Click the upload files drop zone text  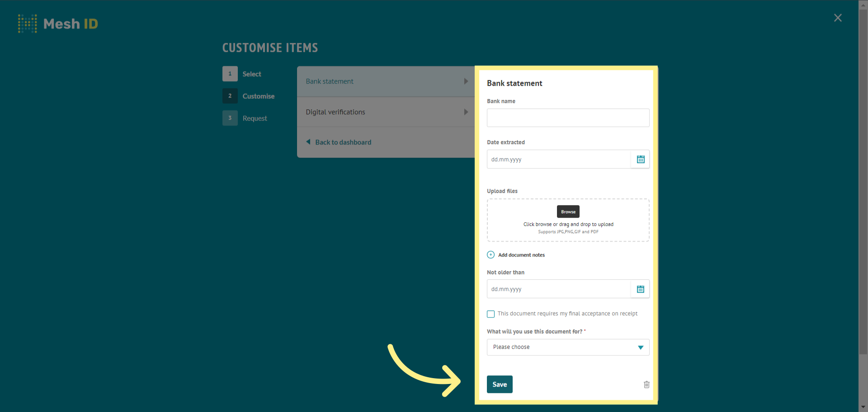(x=568, y=224)
